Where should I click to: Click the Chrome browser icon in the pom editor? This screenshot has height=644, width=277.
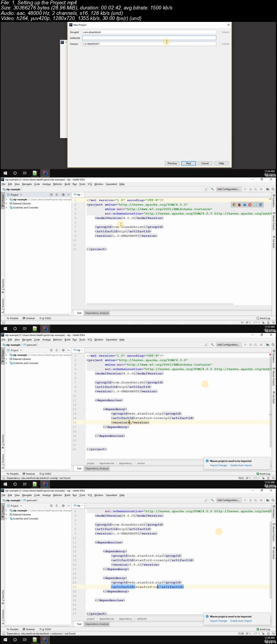tap(234, 205)
